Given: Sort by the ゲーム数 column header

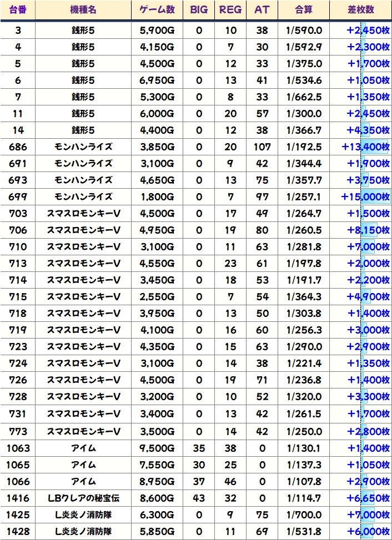Looking at the screenshot, I should tap(157, 10).
